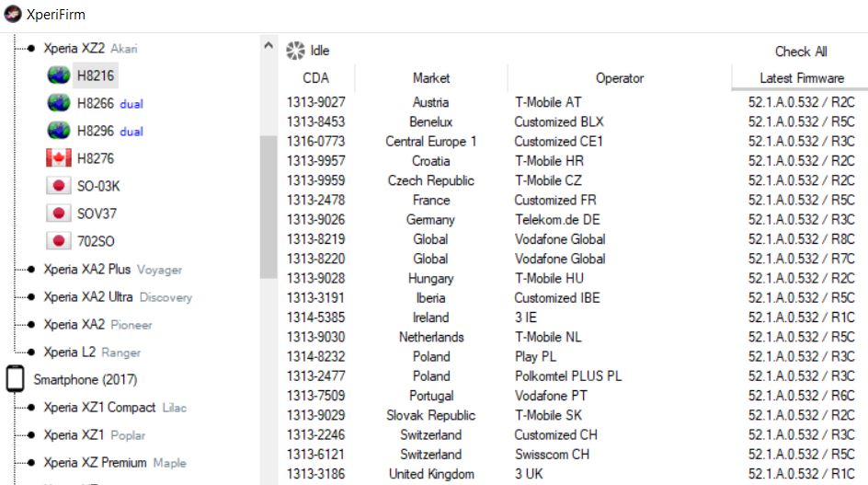The image size is (868, 485).
Task: Expand the Xperia XZ1 Compact Lilac node
Action: coord(30,408)
